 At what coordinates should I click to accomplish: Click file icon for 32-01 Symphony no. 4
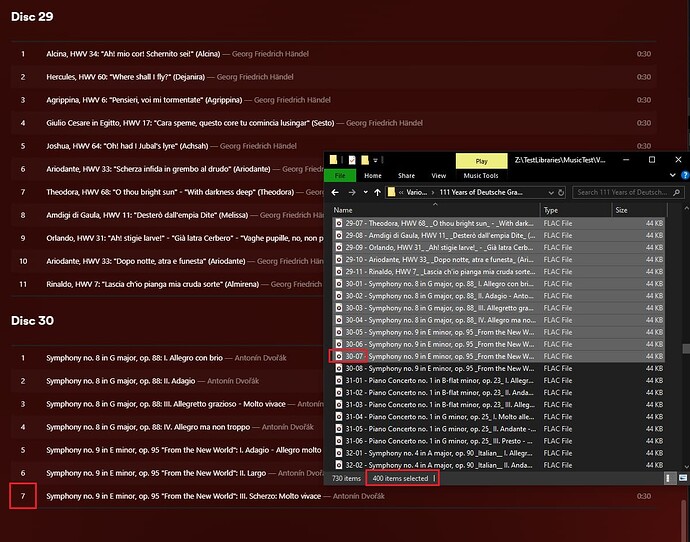(x=339, y=453)
